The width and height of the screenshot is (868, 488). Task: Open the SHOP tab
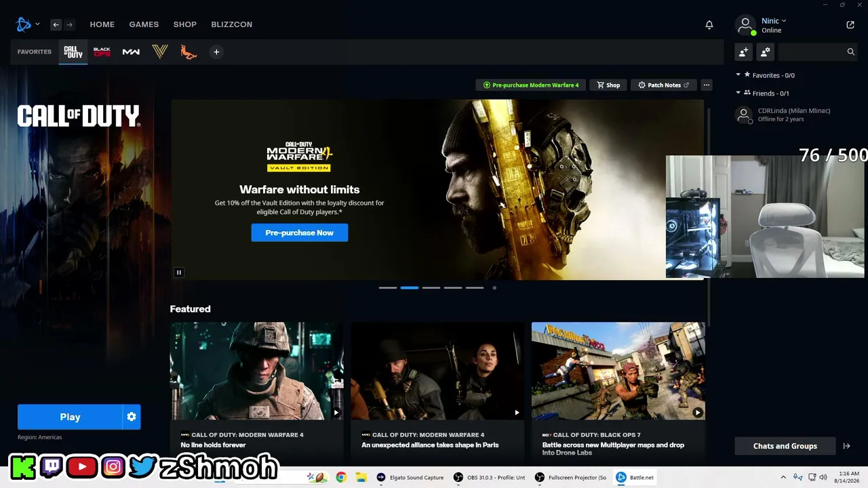(185, 24)
